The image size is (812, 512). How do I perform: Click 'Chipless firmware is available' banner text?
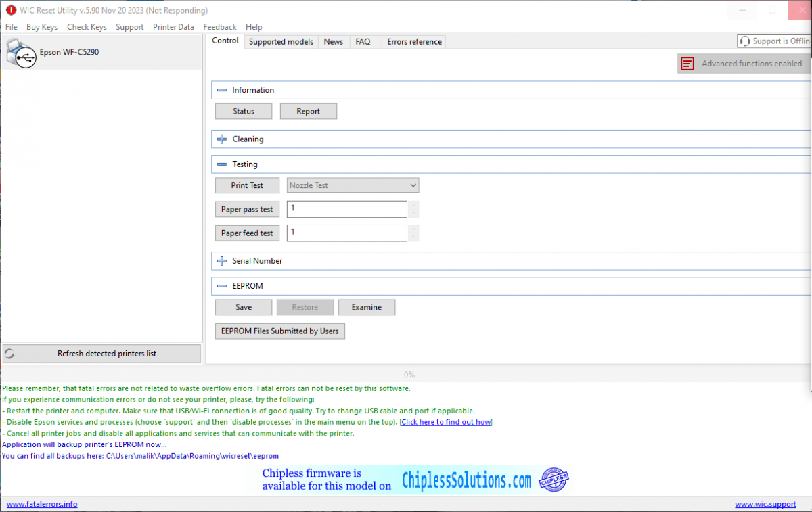pos(327,480)
